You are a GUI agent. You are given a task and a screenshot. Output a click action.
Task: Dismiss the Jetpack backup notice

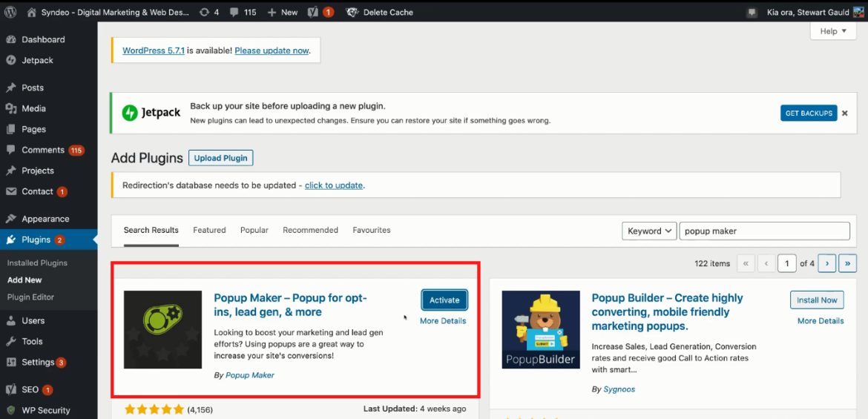[x=845, y=113]
